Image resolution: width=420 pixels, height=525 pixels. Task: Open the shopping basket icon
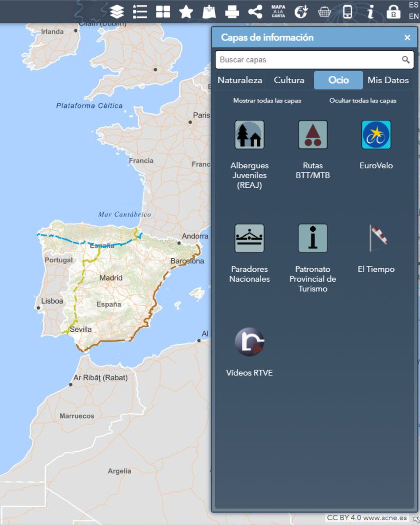click(x=324, y=12)
